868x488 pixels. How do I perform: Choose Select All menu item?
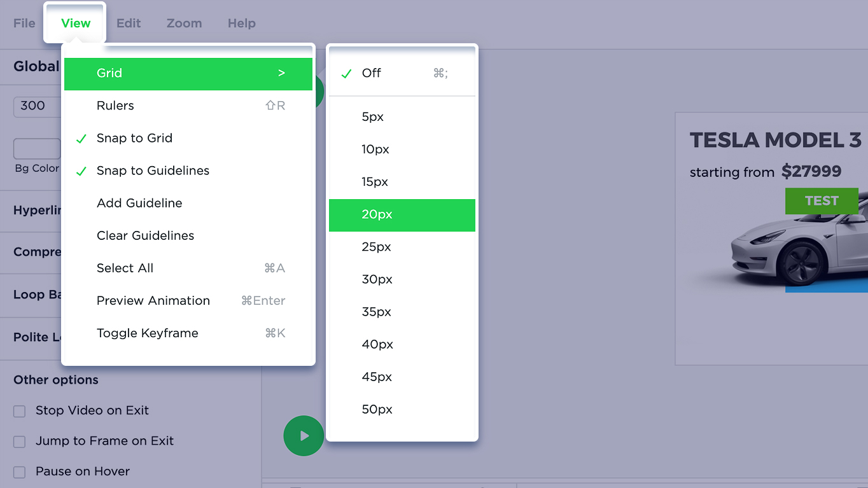(188, 268)
